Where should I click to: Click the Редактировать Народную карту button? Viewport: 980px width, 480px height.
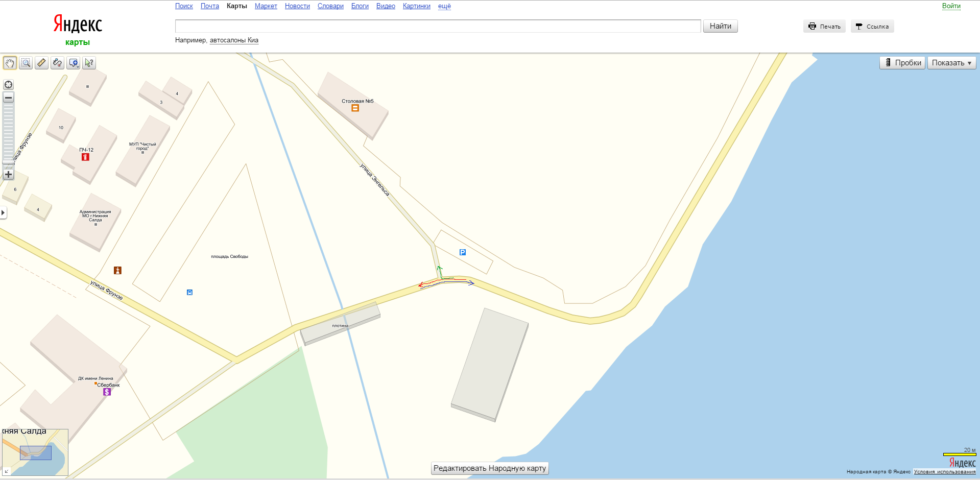pyautogui.click(x=490, y=468)
